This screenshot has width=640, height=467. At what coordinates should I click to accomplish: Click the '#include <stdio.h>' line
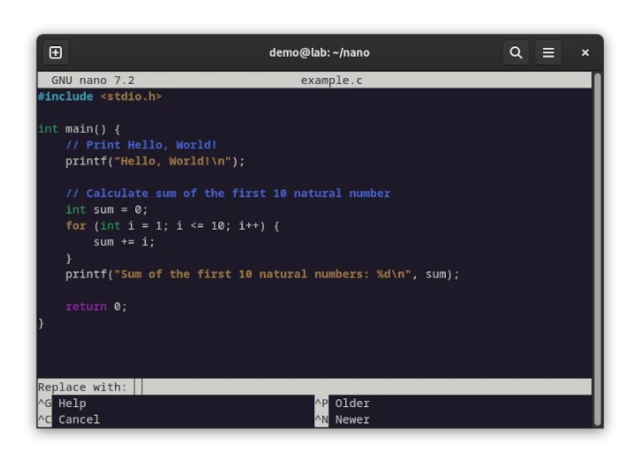(x=100, y=97)
